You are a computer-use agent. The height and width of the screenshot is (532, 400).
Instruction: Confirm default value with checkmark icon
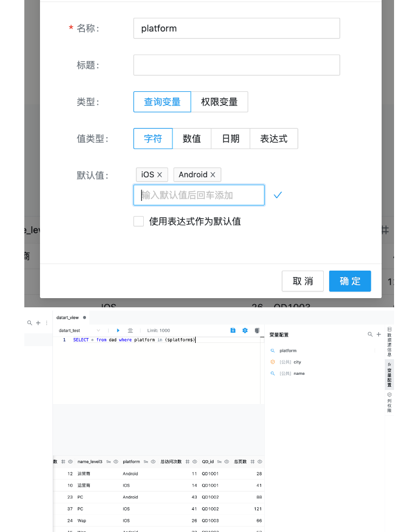[x=278, y=195]
